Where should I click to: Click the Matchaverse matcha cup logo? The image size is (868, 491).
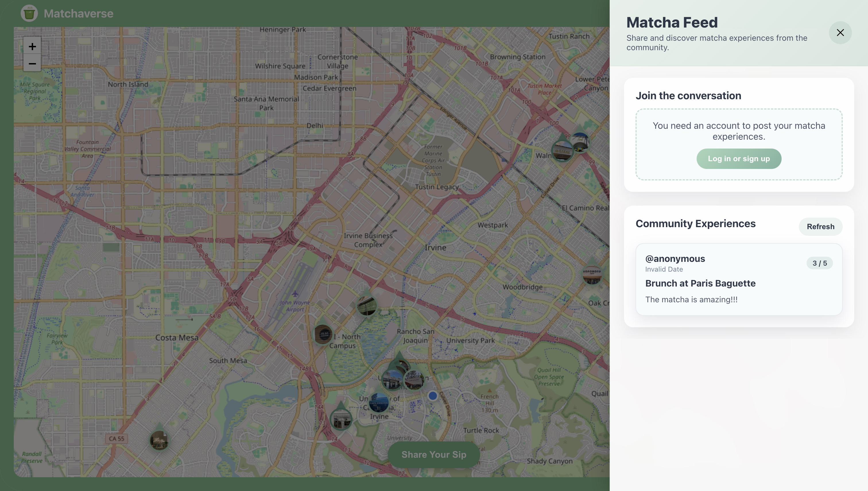[29, 13]
